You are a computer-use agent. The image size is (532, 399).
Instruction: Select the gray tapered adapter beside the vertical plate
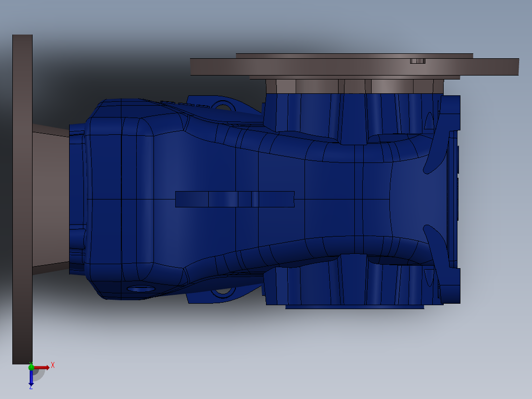click(51, 199)
